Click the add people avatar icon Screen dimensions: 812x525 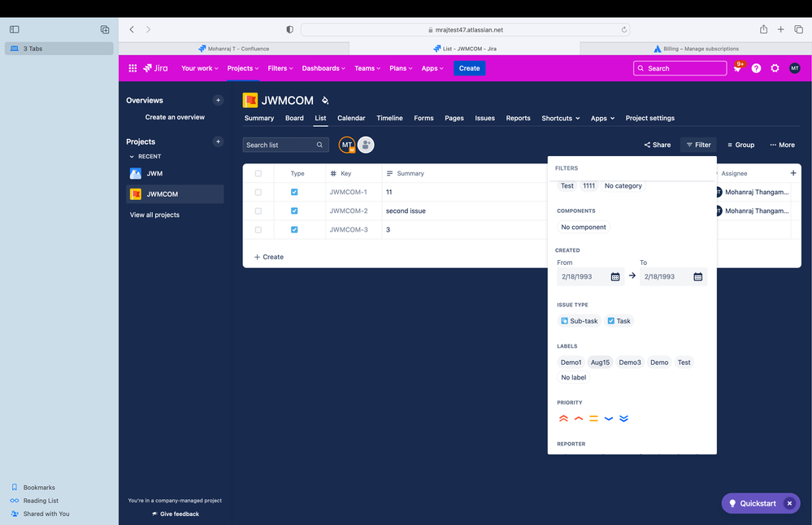coord(366,145)
